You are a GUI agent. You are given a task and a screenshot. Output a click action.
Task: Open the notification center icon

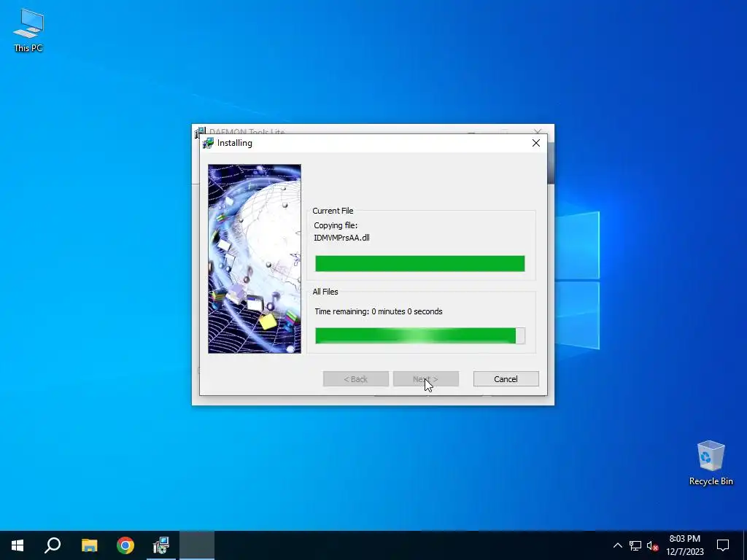click(x=723, y=545)
